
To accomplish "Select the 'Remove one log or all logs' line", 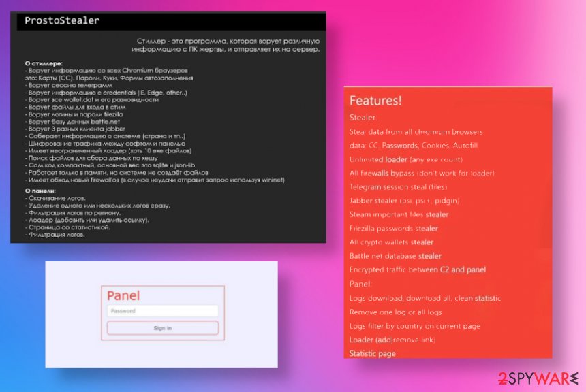I will point(395,312).
